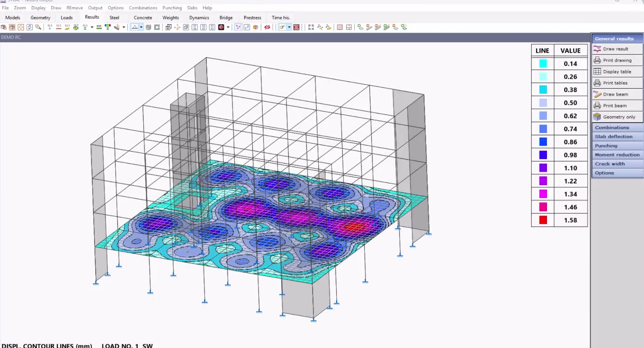Click the DEMO RC window title
Screen dimensions: 644x348
[11, 37]
